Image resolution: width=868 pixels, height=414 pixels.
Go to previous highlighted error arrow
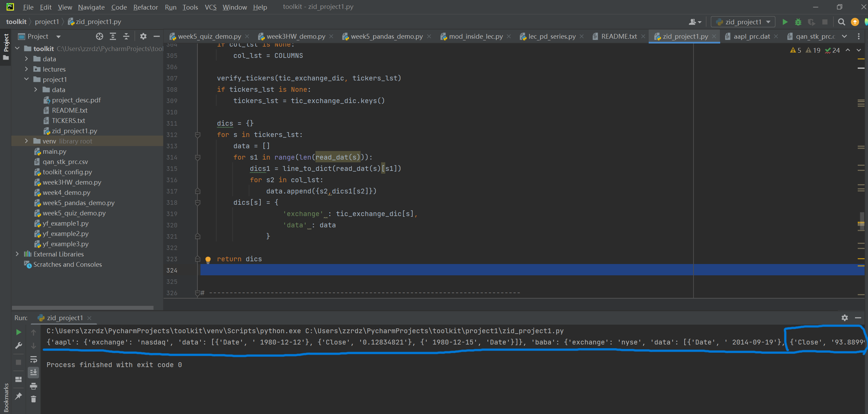pyautogui.click(x=848, y=50)
